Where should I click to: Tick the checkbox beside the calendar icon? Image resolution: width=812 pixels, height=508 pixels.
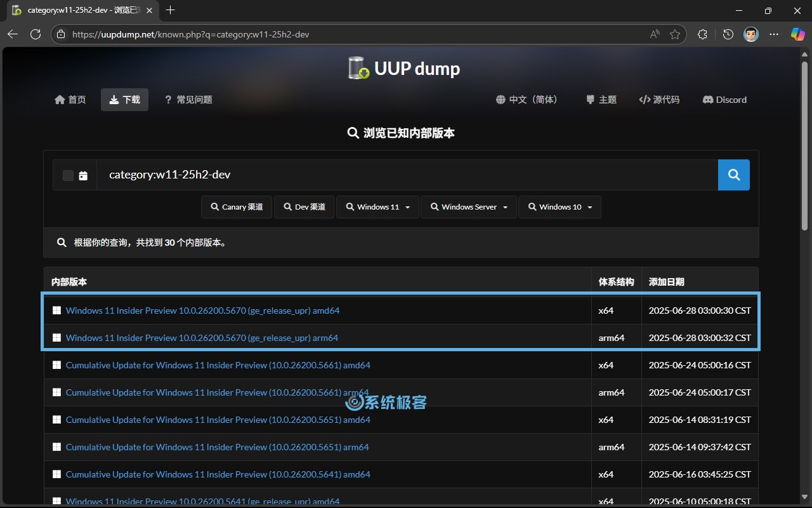(68, 176)
